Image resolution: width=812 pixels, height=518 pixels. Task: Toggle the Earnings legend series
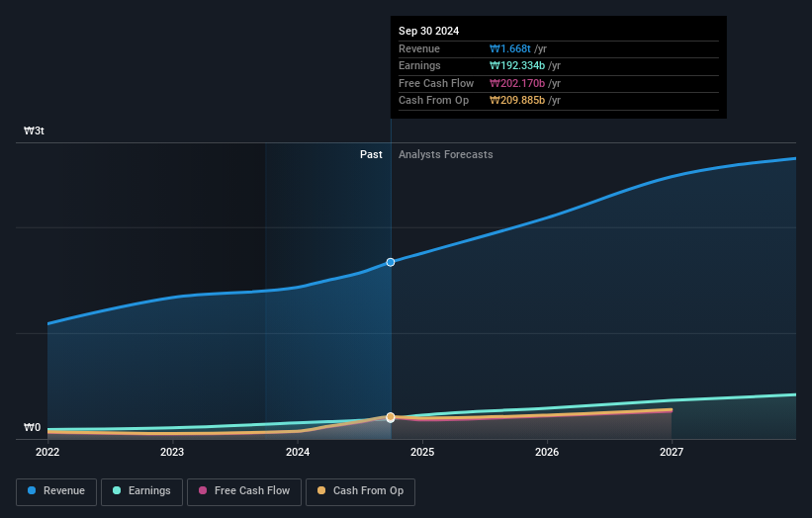tap(141, 491)
